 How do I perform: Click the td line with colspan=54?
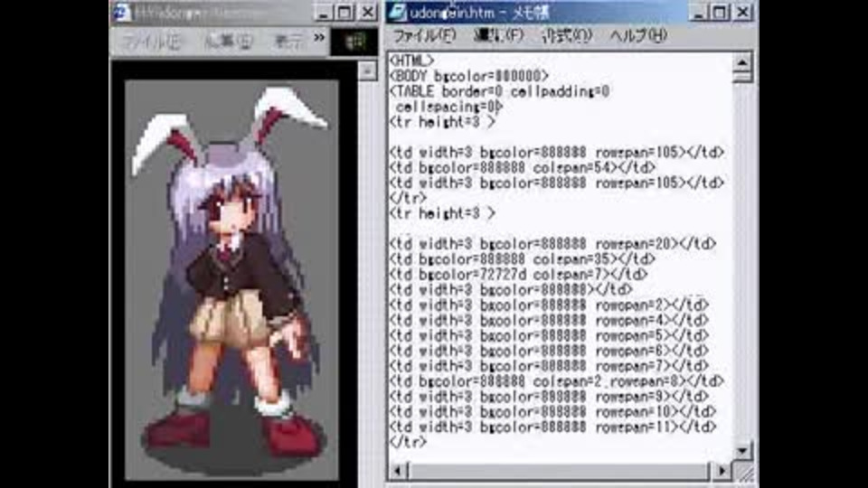pyautogui.click(x=523, y=168)
